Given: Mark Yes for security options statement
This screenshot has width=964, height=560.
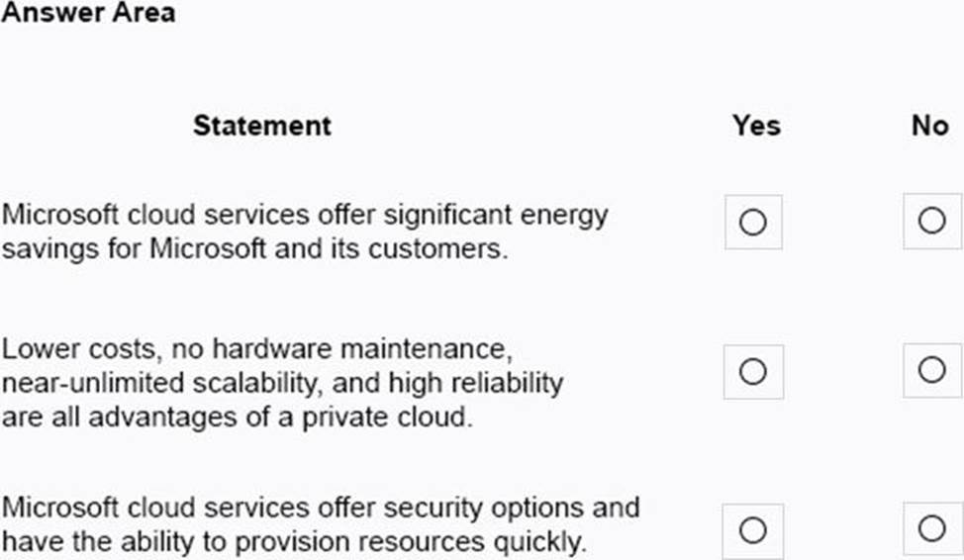Looking at the screenshot, I should 752,531.
